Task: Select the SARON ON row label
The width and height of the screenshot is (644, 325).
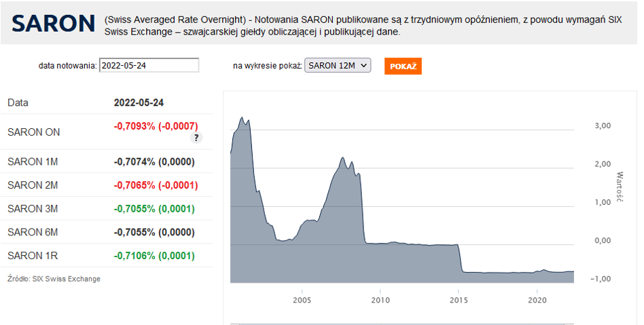Action: (34, 132)
